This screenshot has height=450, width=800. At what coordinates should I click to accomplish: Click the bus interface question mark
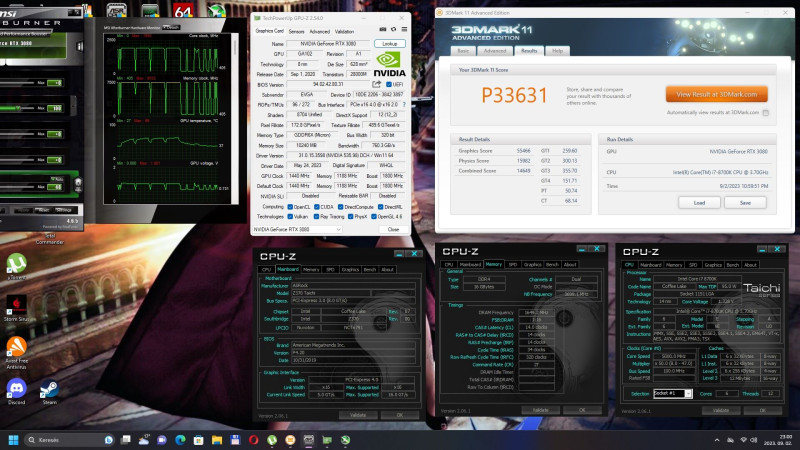[x=404, y=105]
